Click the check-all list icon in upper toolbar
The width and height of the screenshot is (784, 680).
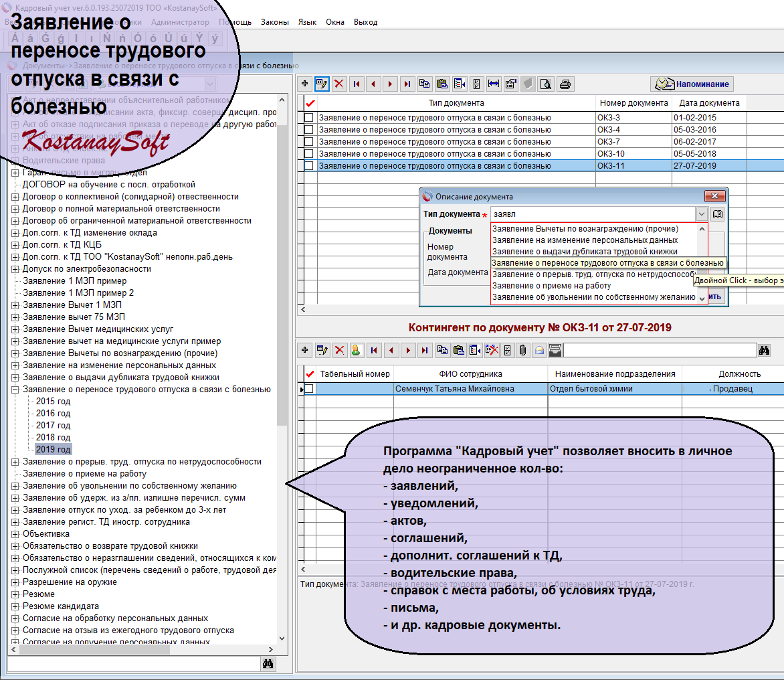[x=476, y=84]
